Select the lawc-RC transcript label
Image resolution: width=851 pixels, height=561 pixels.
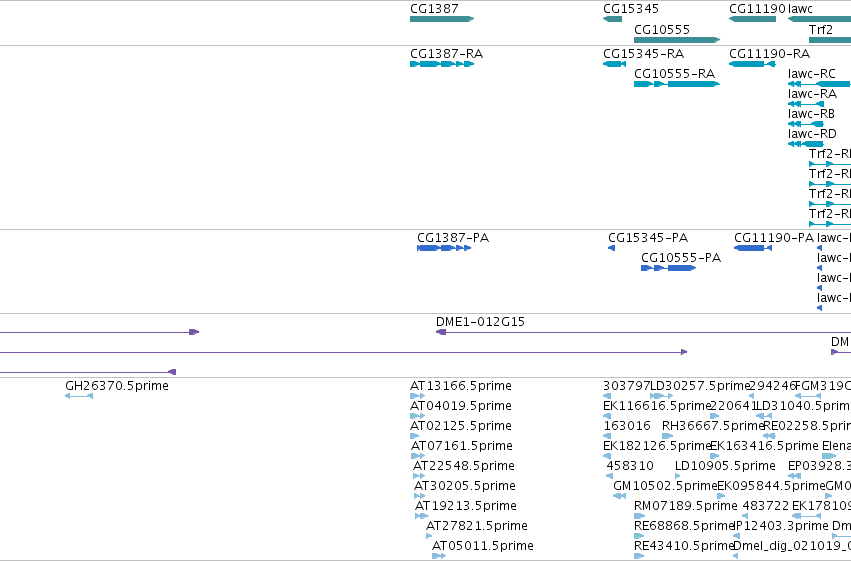pos(811,74)
